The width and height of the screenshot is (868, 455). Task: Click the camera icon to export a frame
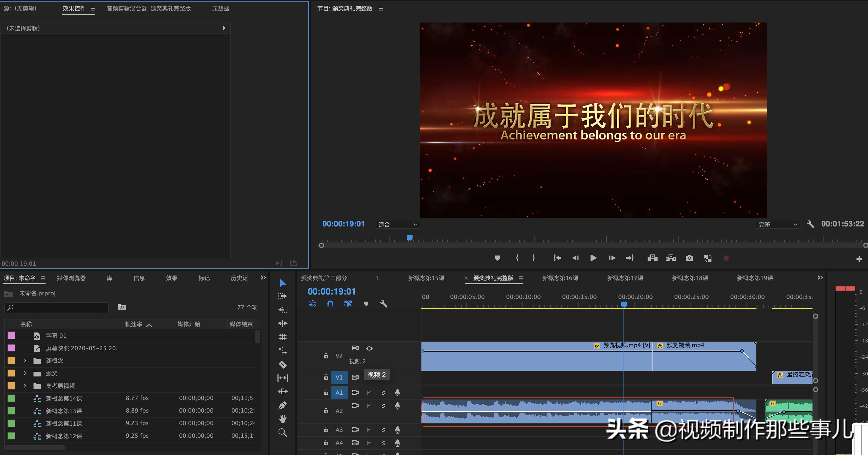(x=689, y=258)
